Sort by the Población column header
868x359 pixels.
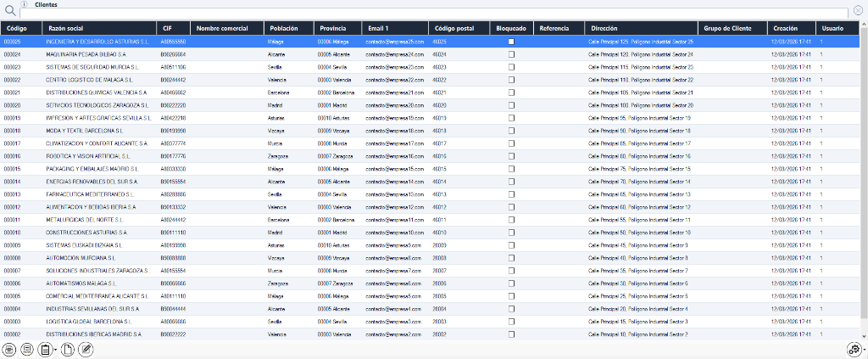(289, 28)
